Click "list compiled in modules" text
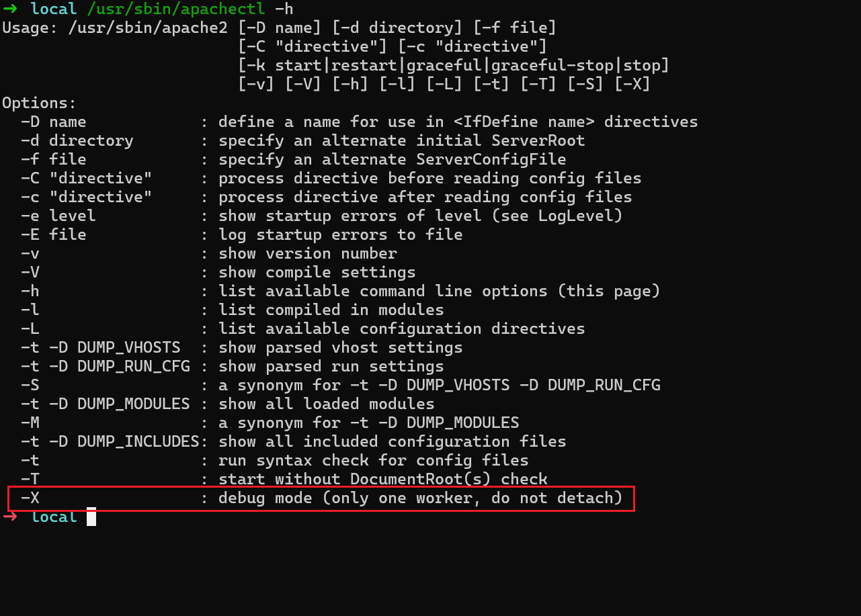This screenshot has height=616, width=861. tap(331, 310)
